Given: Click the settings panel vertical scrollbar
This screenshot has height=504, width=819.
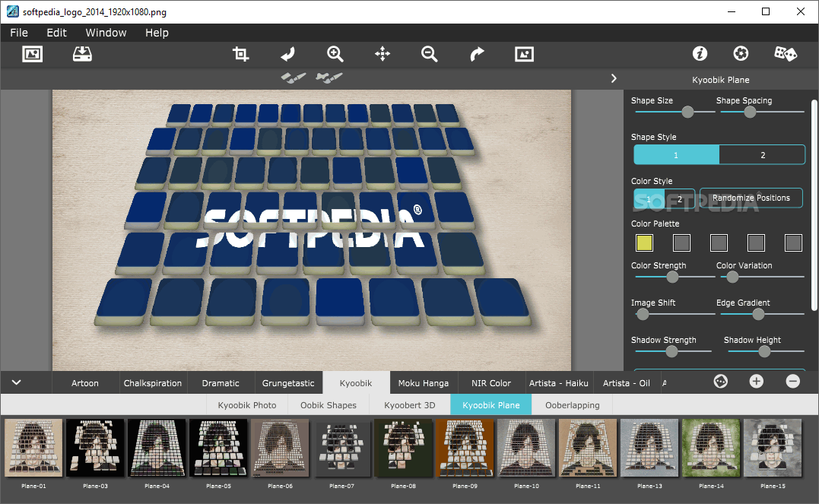Looking at the screenshot, I should coord(814,204).
